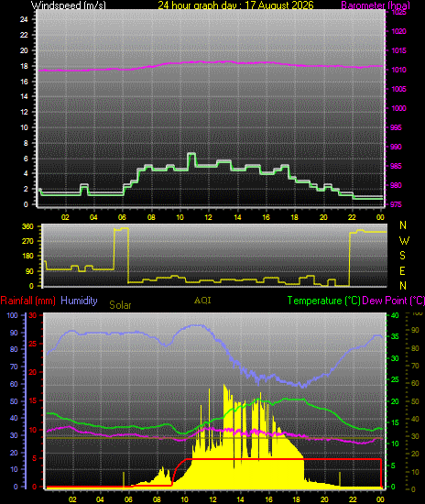Click the wind speed peak near 11:00

pyautogui.click(x=191, y=154)
